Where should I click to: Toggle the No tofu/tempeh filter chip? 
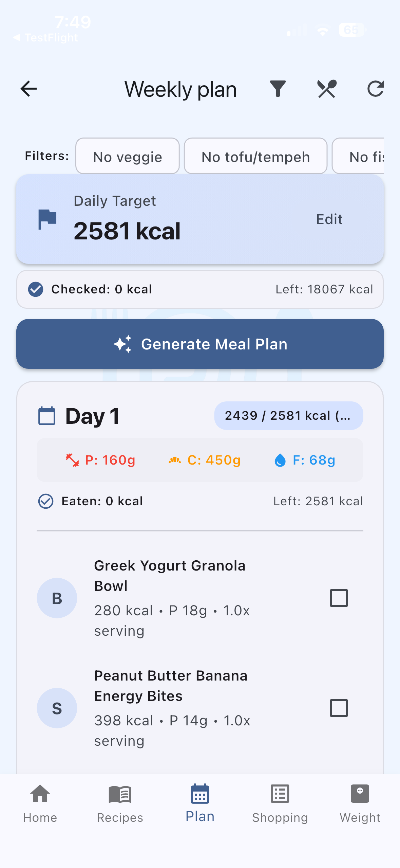point(255,156)
